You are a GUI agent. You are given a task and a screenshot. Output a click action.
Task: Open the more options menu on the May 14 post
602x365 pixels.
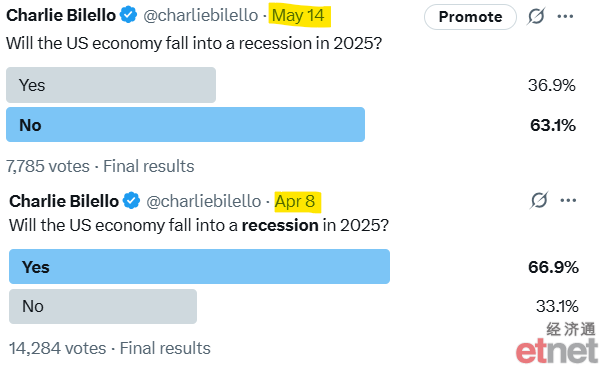(x=566, y=17)
